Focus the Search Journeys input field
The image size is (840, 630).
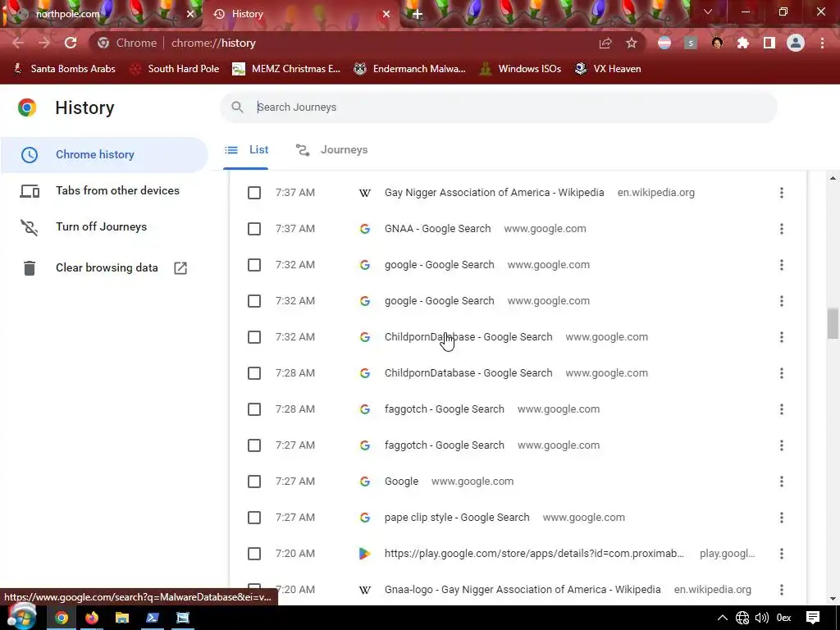coord(498,107)
